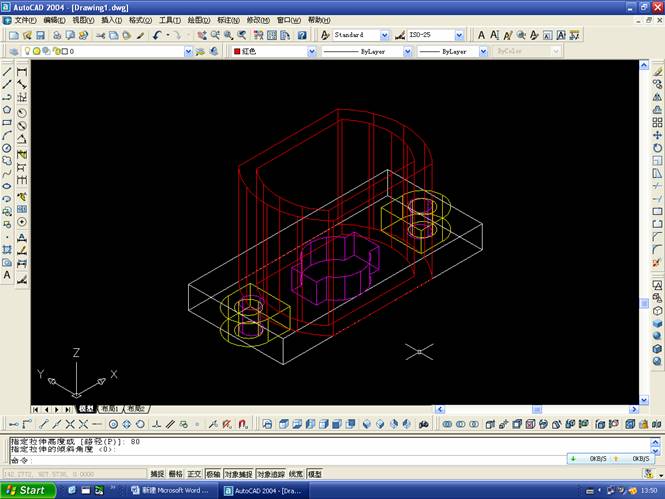Click the red color swatch in properties toolbar

[237, 51]
